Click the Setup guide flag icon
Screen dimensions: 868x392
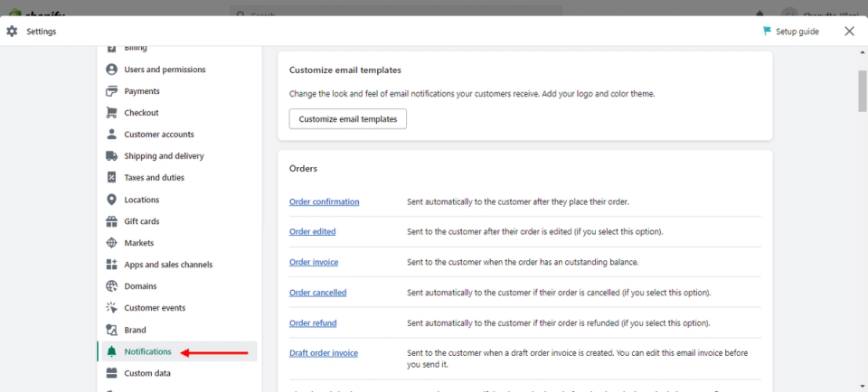pyautogui.click(x=767, y=31)
